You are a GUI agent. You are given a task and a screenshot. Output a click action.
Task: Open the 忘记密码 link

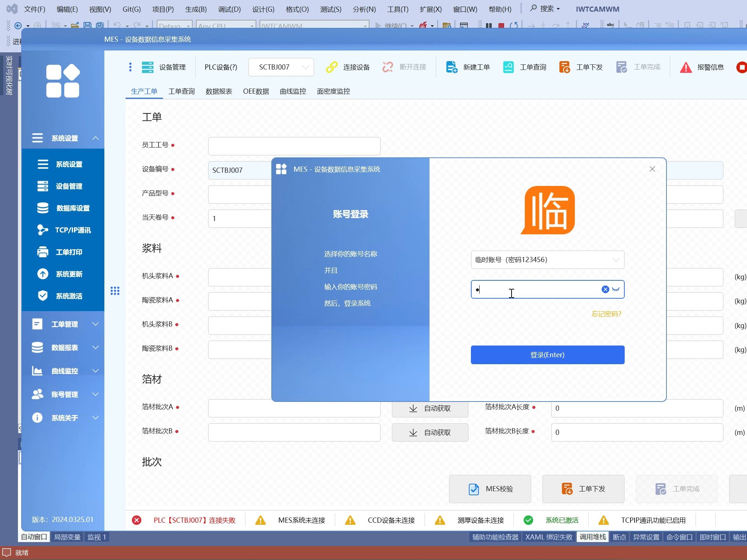tap(606, 314)
